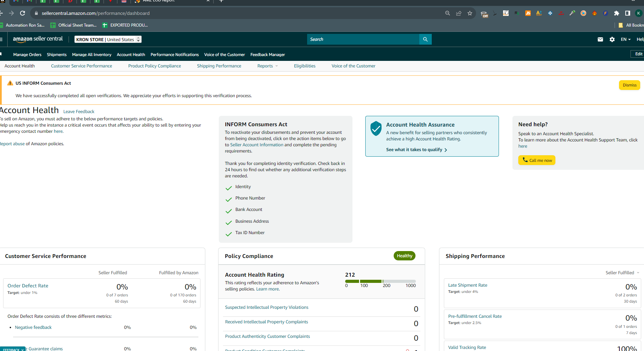Go to Amazon Seller Central home via logo
This screenshot has width=644, height=351.
pyautogui.click(x=38, y=39)
